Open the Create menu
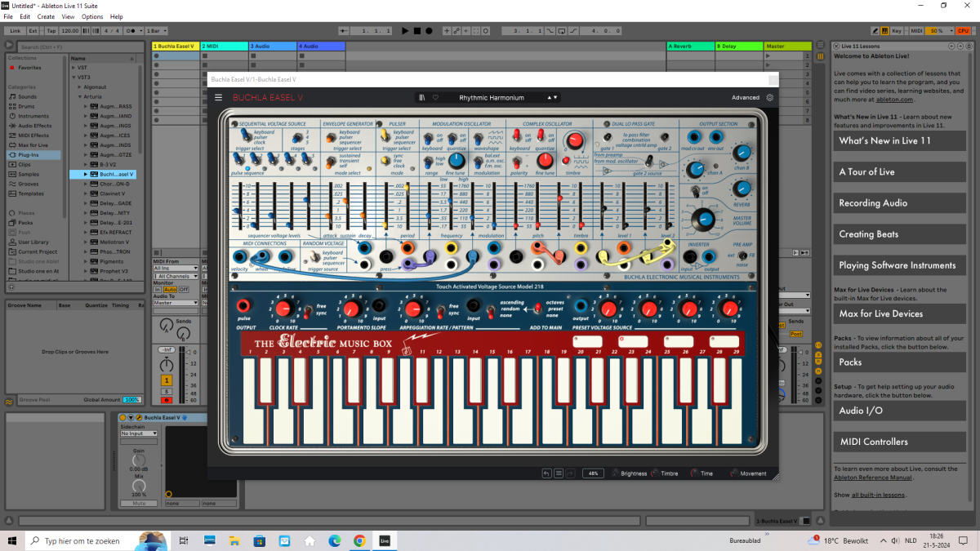 (46, 16)
